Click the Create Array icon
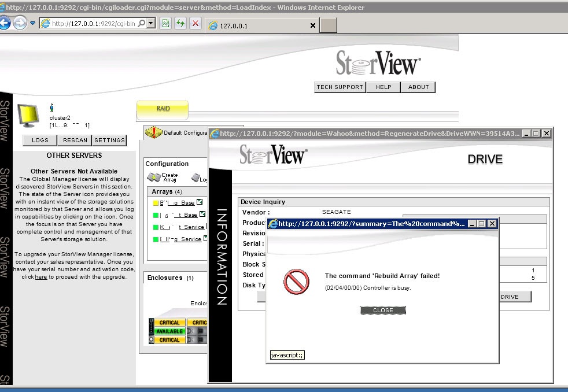Screen dimensions: 568x392 pos(154,177)
